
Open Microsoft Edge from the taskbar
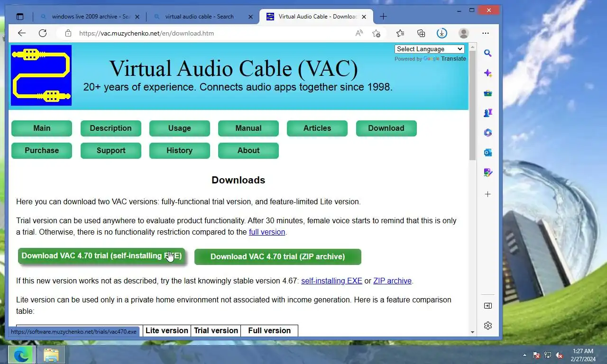point(21,355)
